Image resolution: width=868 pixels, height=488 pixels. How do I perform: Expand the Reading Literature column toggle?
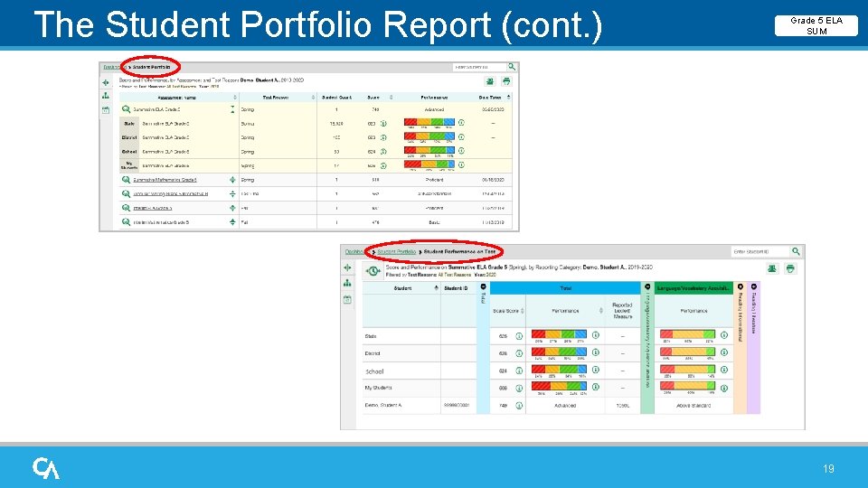[753, 286]
